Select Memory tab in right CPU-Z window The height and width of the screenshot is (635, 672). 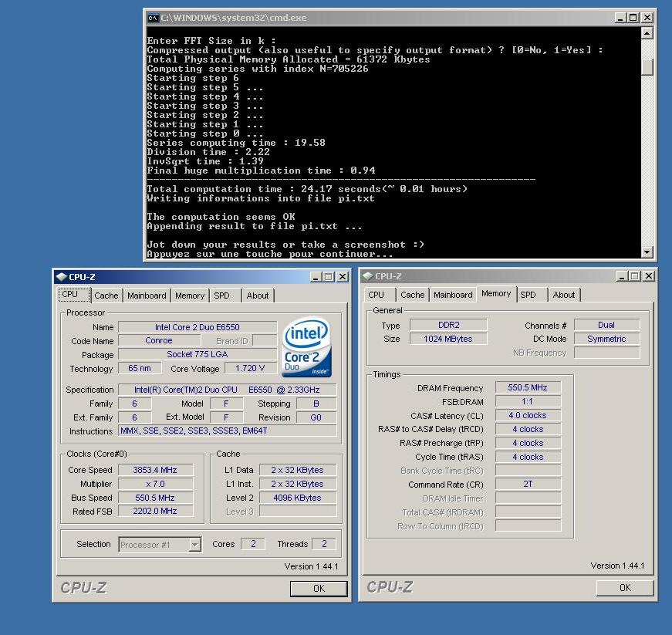click(496, 293)
